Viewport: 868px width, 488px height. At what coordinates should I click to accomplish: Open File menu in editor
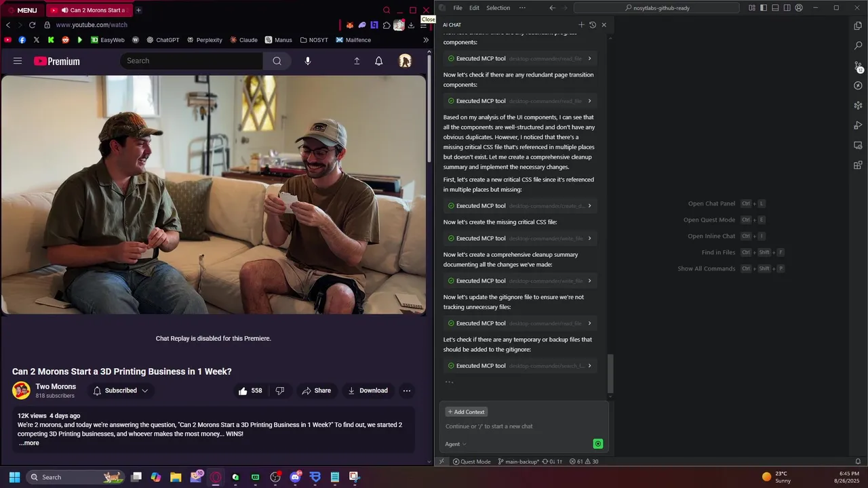[458, 8]
